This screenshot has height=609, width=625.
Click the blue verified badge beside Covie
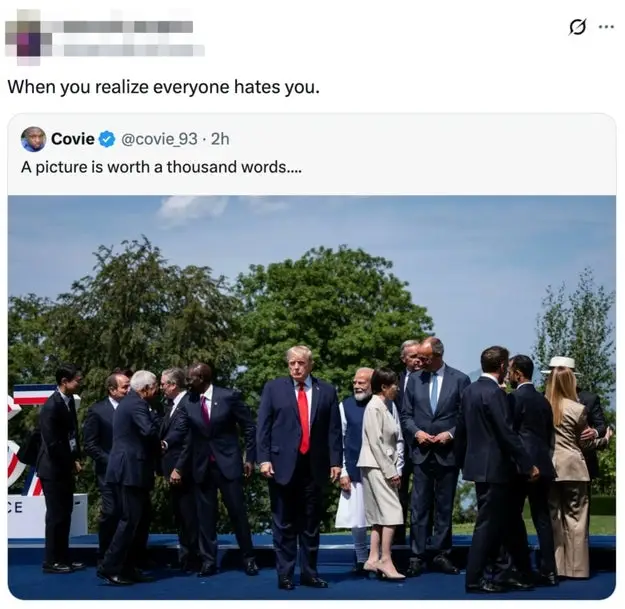coord(106,139)
